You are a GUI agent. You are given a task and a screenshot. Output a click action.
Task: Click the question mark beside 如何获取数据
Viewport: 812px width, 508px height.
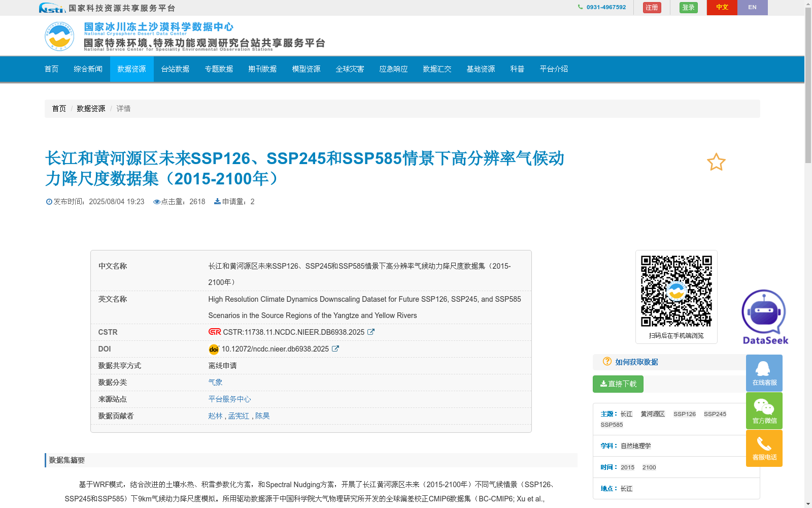(x=607, y=362)
